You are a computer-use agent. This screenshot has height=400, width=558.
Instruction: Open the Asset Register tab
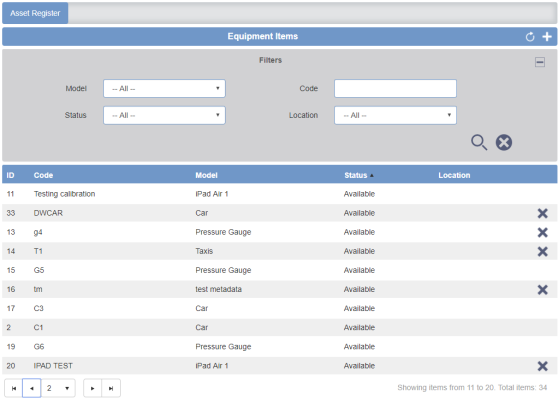coord(35,13)
